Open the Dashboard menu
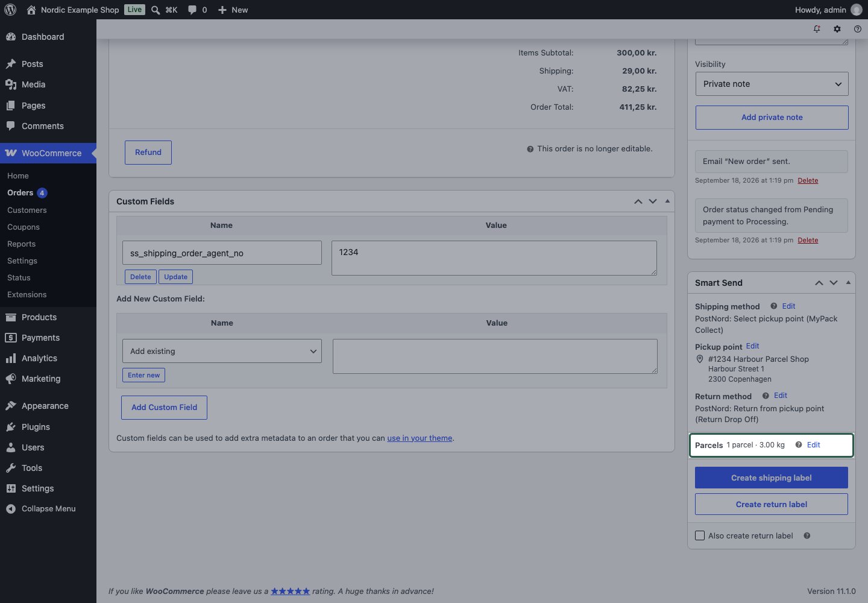Image resolution: width=868 pixels, height=603 pixels. click(48, 37)
